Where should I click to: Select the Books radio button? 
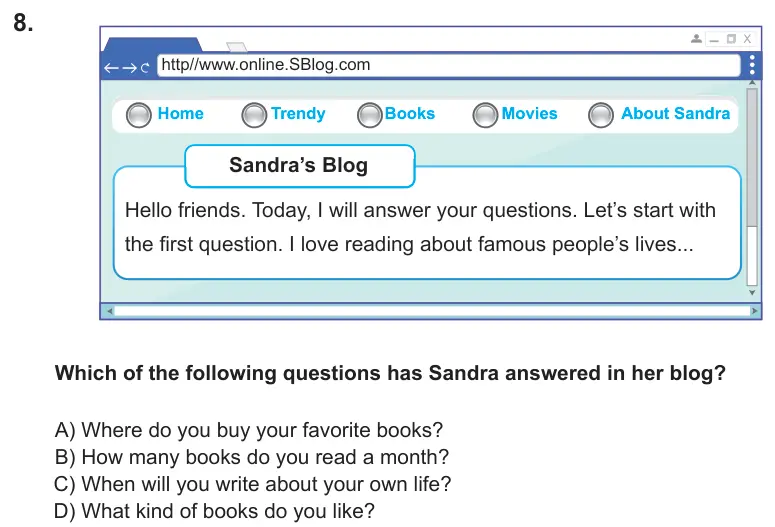370,115
